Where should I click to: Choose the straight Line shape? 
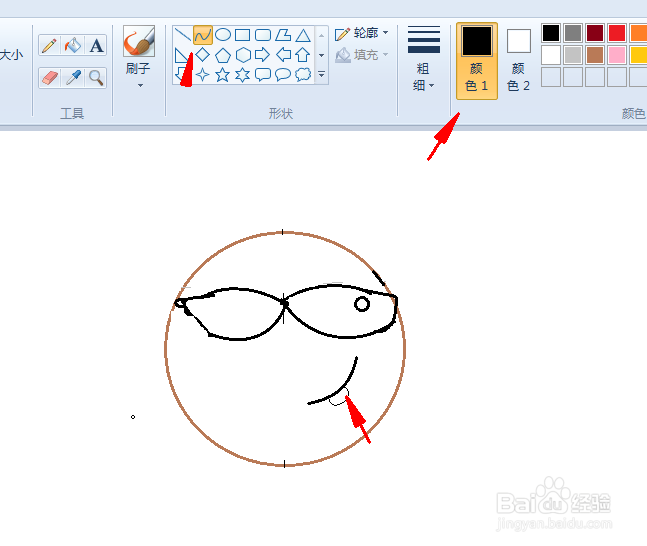point(182,35)
